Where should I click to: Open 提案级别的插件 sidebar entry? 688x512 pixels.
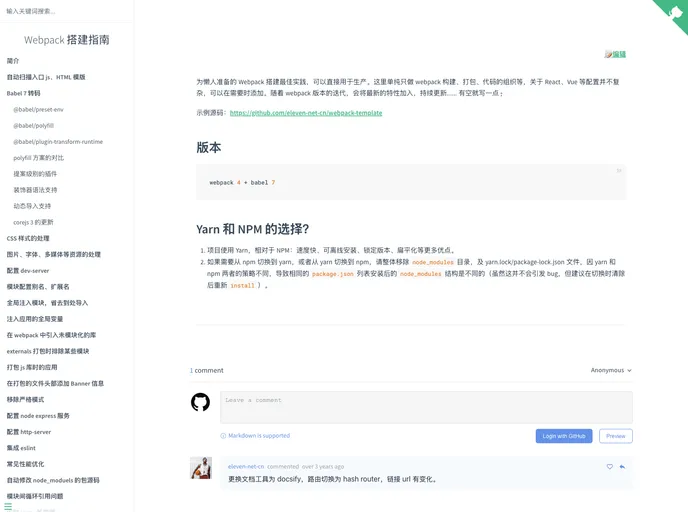[35, 174]
